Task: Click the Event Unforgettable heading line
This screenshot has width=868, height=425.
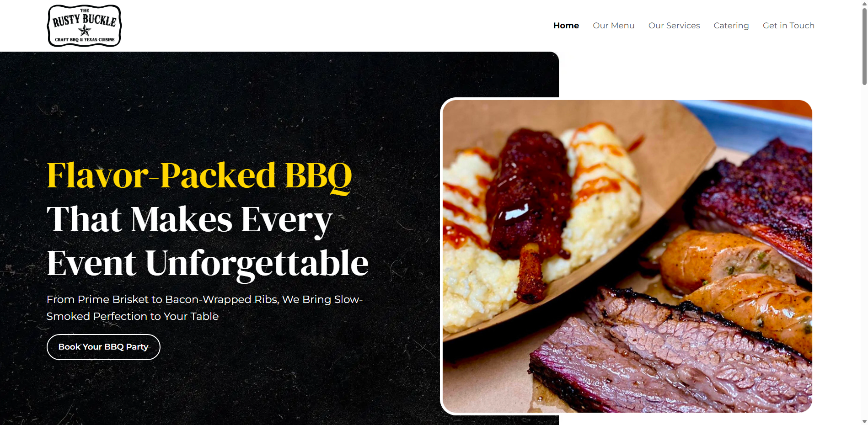Action: point(207,264)
